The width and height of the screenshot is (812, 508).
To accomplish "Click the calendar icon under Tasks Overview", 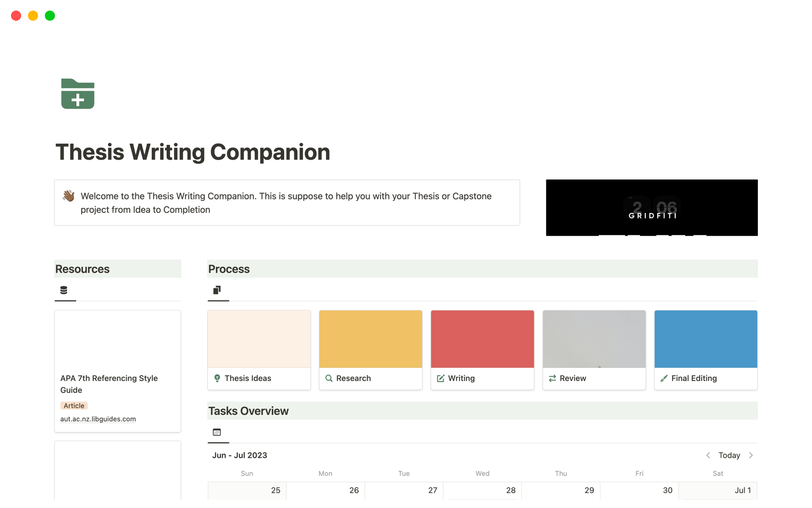I will [217, 431].
